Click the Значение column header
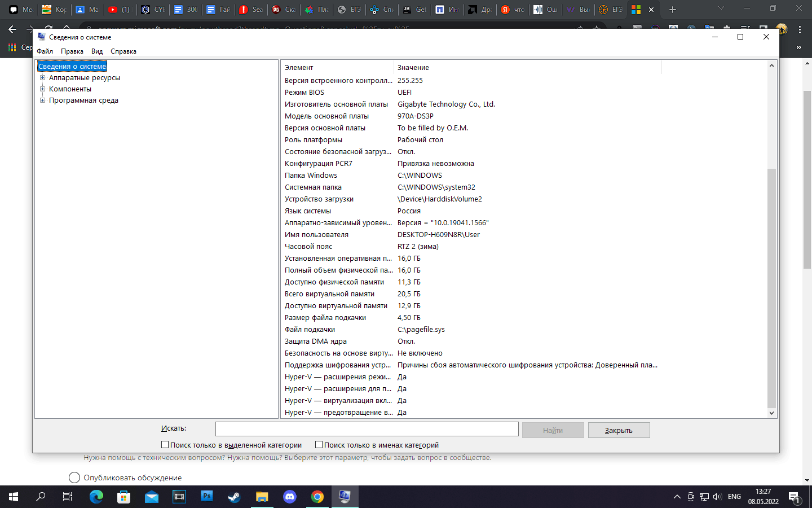This screenshot has width=812, height=508. [x=527, y=68]
